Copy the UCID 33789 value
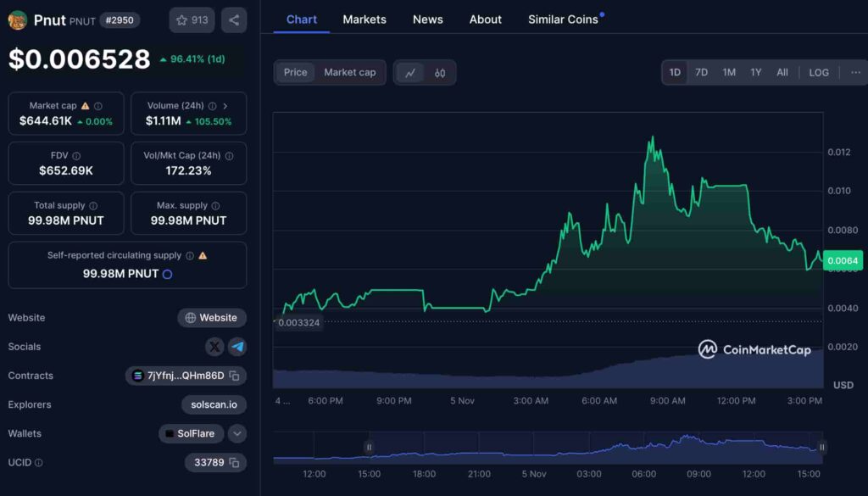Viewport: 868px width, 496px height. 235,462
